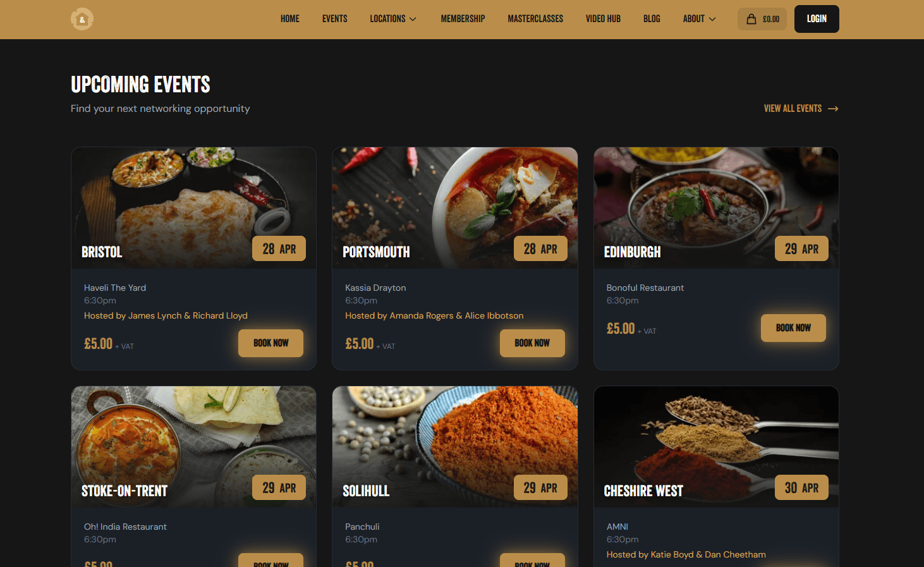Open the shopping bag cart showing £0.00
Image resolution: width=924 pixels, height=567 pixels.
(762, 19)
